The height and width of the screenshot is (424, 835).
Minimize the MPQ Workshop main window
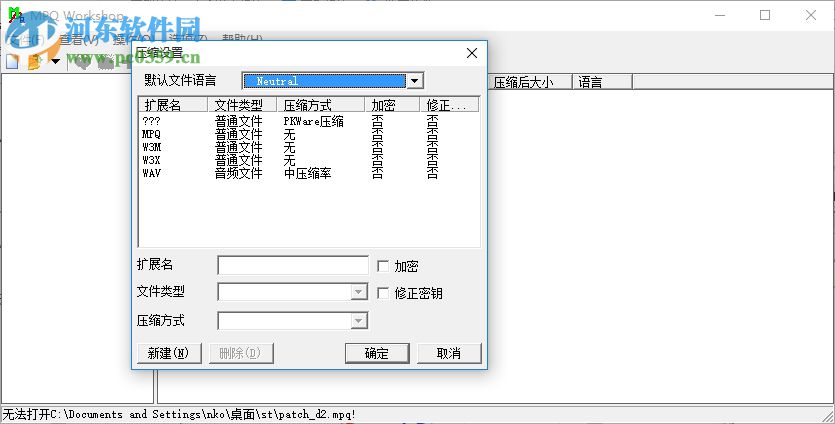coord(719,15)
